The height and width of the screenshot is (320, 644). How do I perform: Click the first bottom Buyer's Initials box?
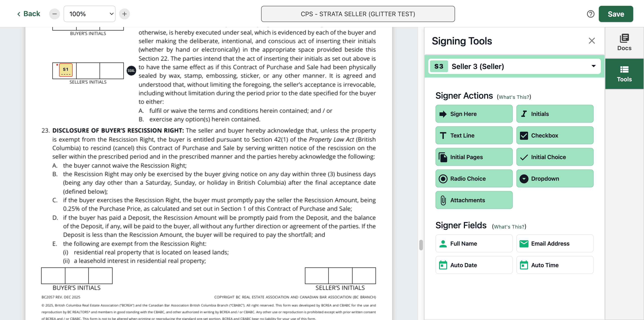pos(53,276)
